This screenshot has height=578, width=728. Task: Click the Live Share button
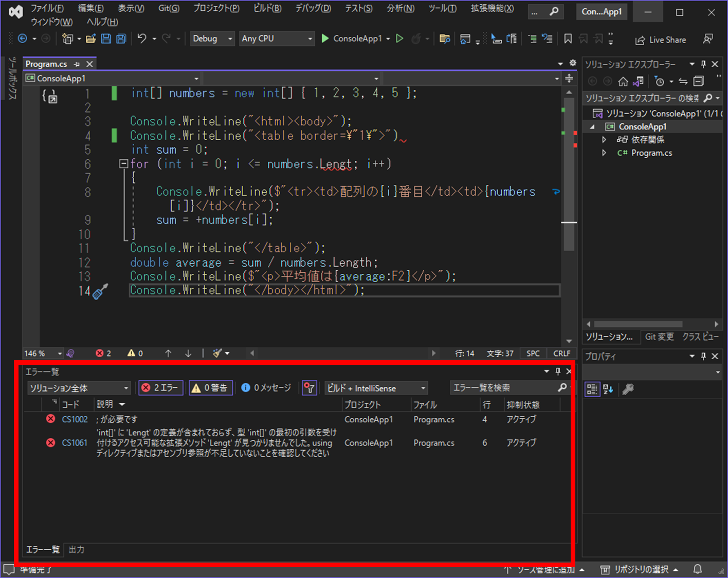661,40
